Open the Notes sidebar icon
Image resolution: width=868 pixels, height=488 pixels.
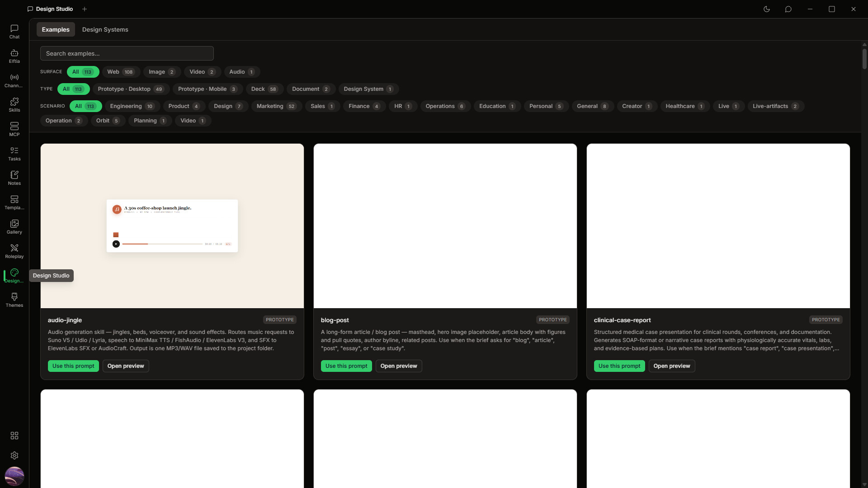[x=14, y=178]
